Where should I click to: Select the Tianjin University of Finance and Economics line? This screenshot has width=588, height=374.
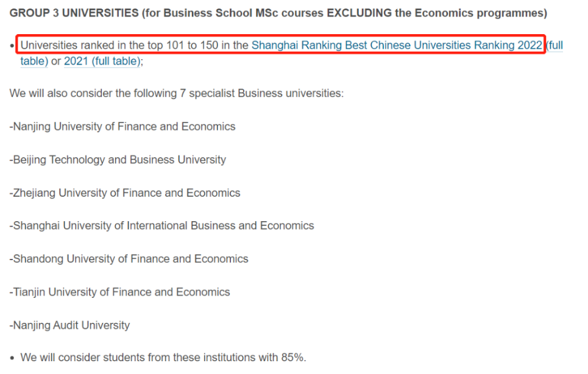119,292
